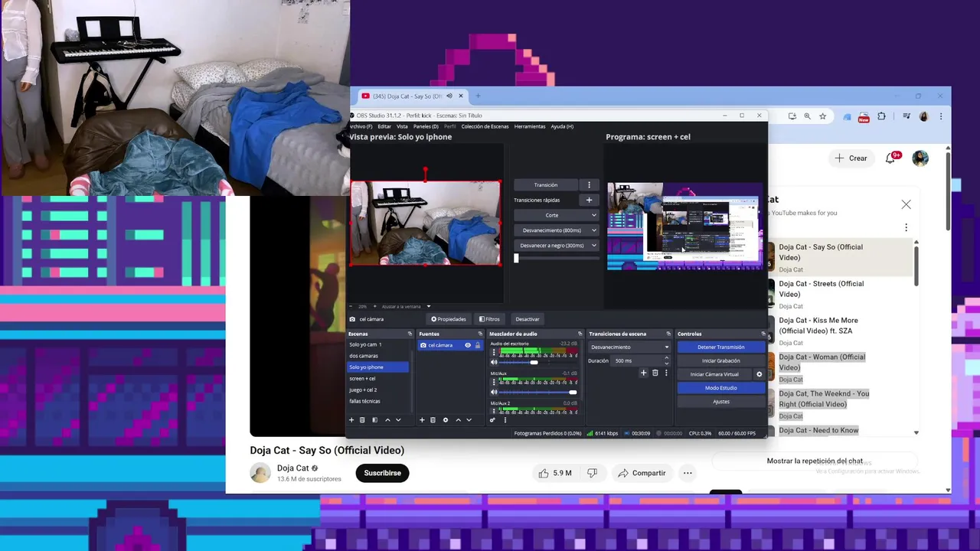Open a new Chrome tab
Screen dimensions: 980x551
point(478,96)
